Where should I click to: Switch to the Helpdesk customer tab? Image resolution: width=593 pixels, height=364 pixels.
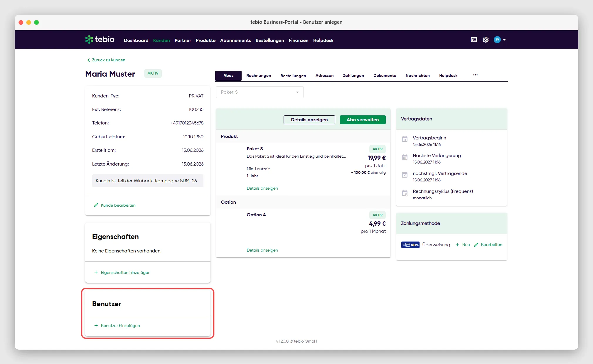point(448,75)
